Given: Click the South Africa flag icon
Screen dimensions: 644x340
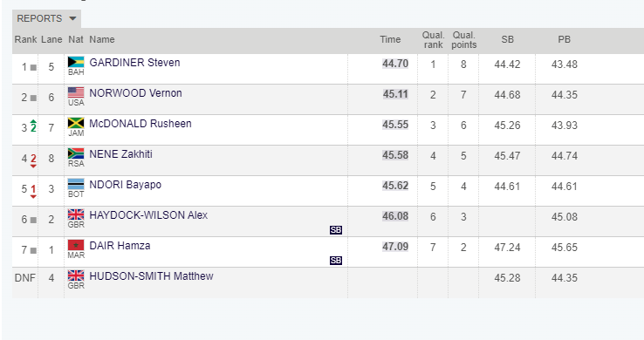Looking at the screenshot, I should (x=76, y=153).
